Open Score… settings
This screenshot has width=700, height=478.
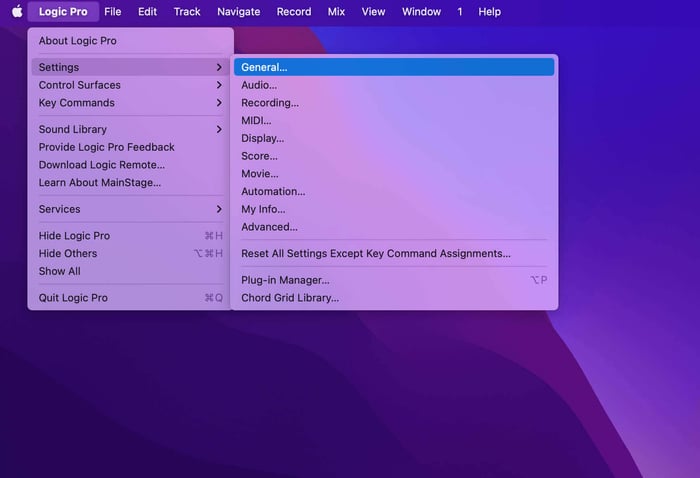point(394,156)
